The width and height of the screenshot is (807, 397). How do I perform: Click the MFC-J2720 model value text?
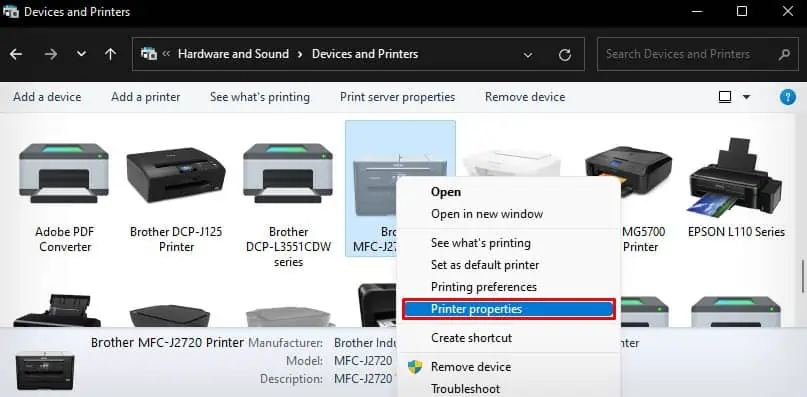point(363,360)
